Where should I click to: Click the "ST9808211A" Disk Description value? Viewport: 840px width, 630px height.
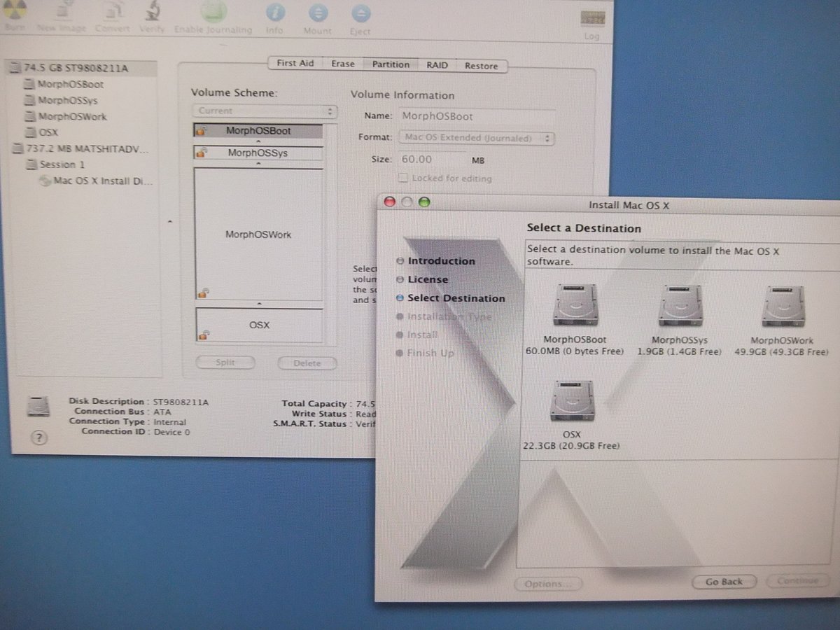[x=181, y=402]
